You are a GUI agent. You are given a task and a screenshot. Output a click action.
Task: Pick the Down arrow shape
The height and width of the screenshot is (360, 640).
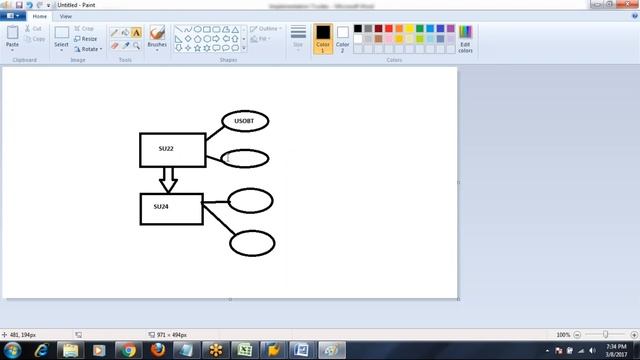(178, 48)
